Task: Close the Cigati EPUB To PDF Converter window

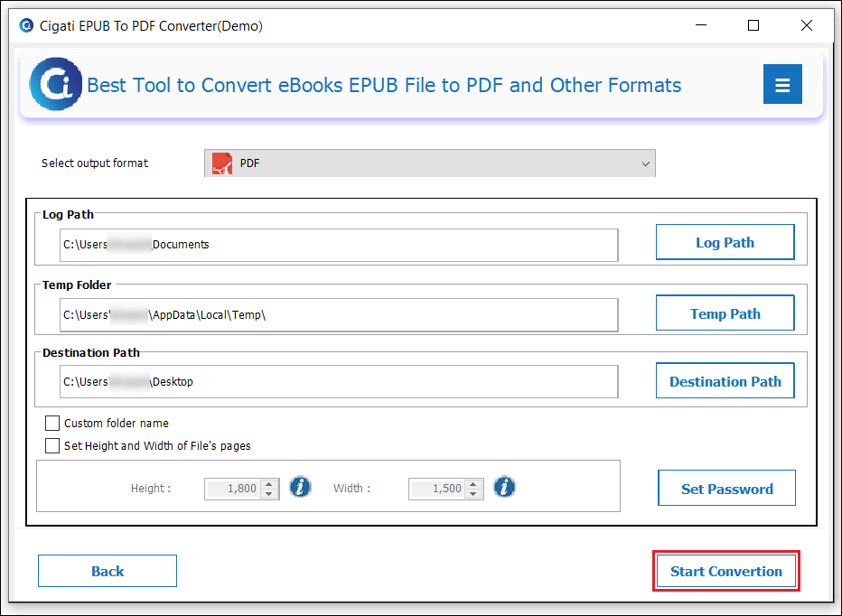Action: pos(806,25)
